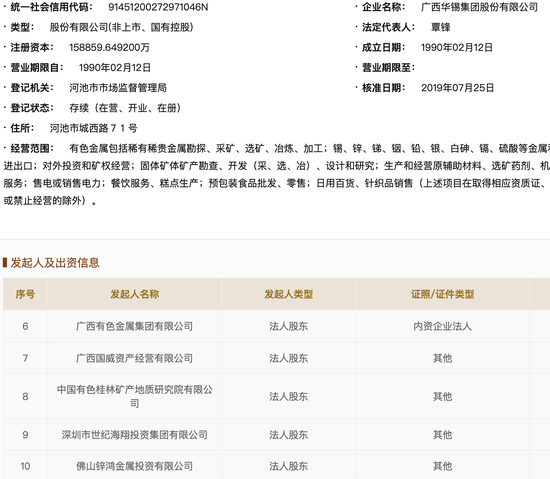
Task: Select approval date 2019年07月25日
Action: (457, 88)
